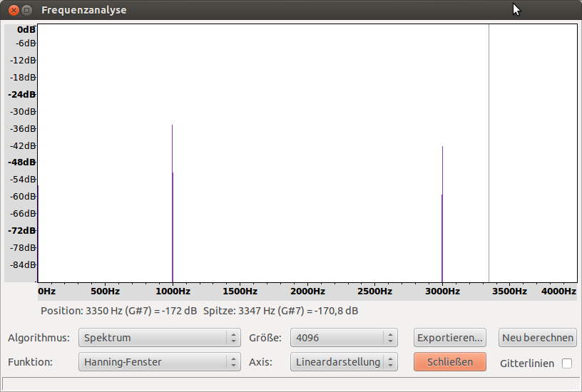Click the Gitterlinien label text
582x392 pixels.
click(x=527, y=363)
